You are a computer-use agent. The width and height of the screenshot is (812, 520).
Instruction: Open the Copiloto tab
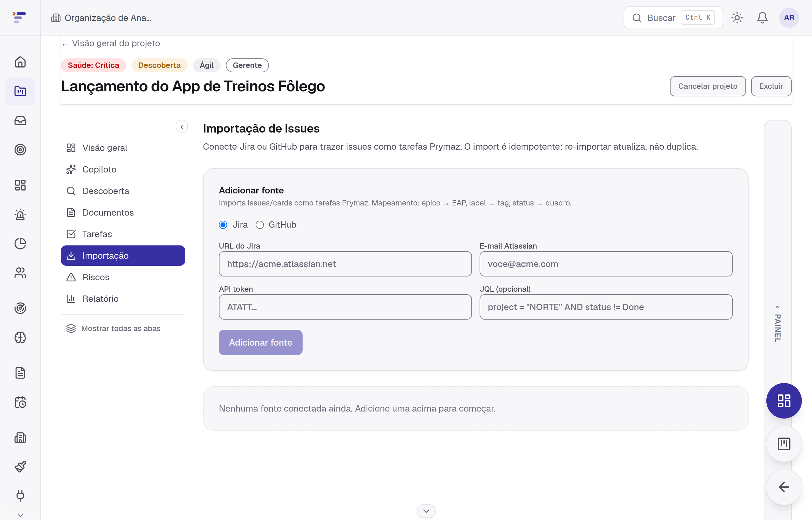pyautogui.click(x=123, y=169)
